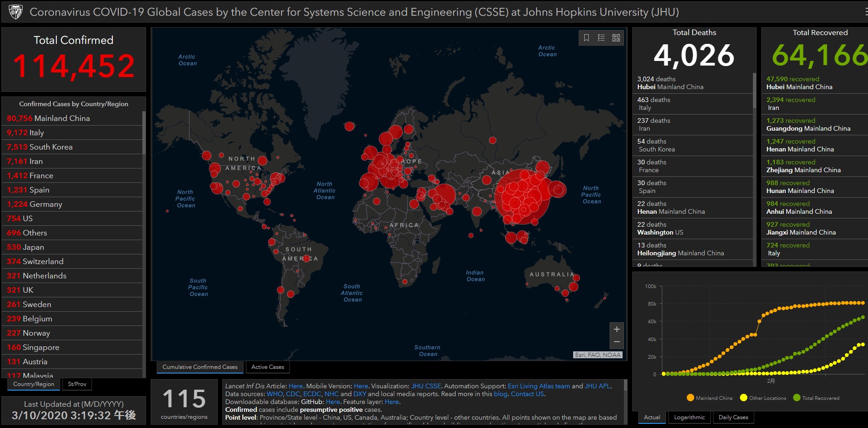Zoom out on the map
Screen dimensions: 868x428
[x=617, y=342]
